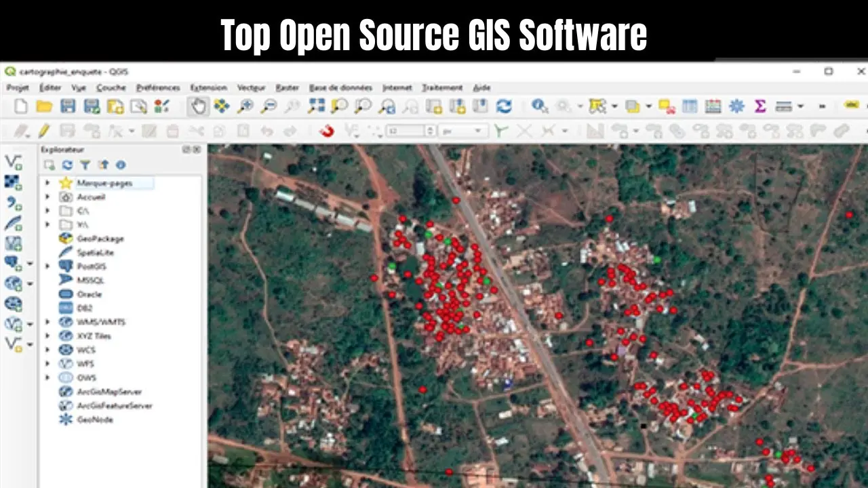Expand the Marque-pages tree node
Viewport: 868px width, 488px height.
point(47,183)
